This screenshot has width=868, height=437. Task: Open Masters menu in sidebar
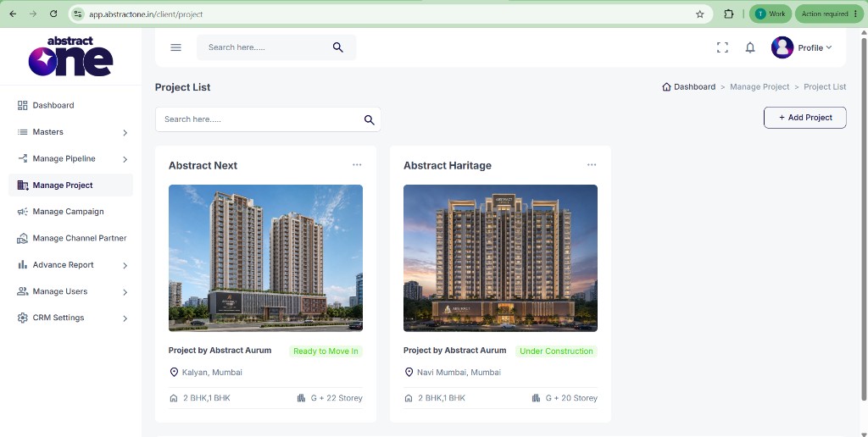point(48,131)
